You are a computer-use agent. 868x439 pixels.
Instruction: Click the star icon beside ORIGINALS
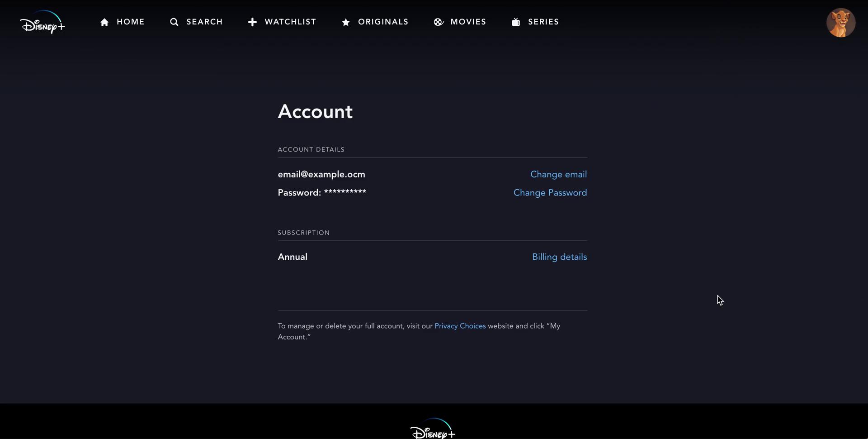tap(346, 22)
